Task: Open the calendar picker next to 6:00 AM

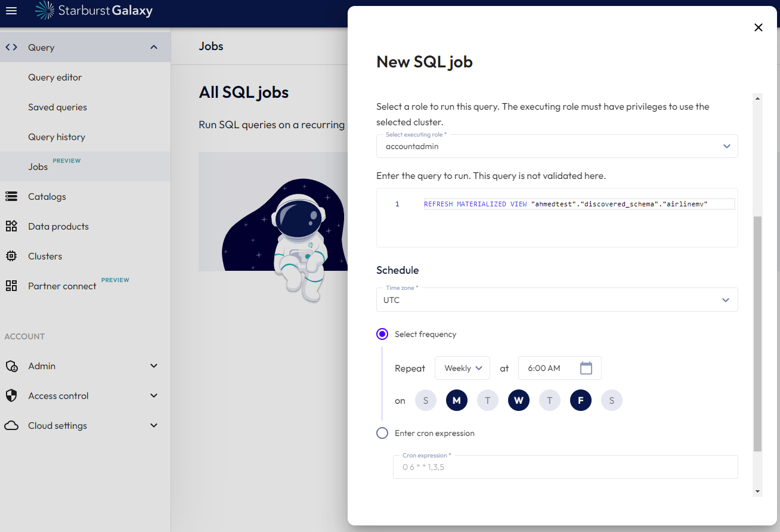Action: pos(586,368)
